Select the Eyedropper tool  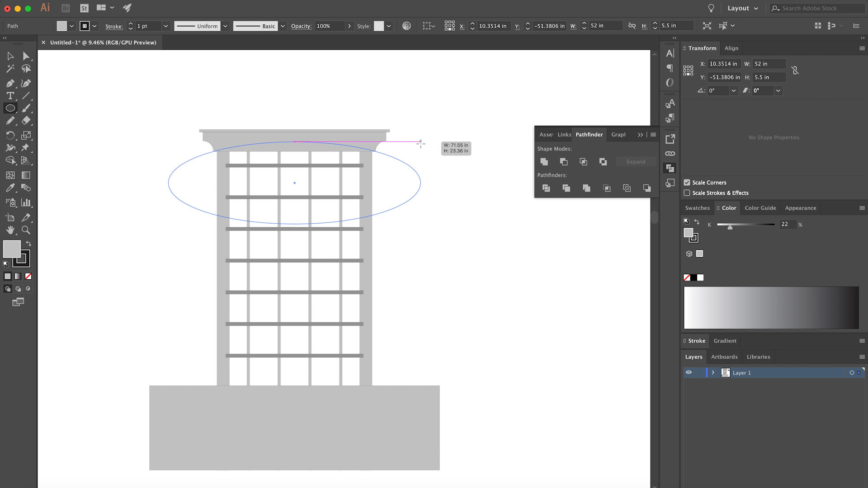10,188
